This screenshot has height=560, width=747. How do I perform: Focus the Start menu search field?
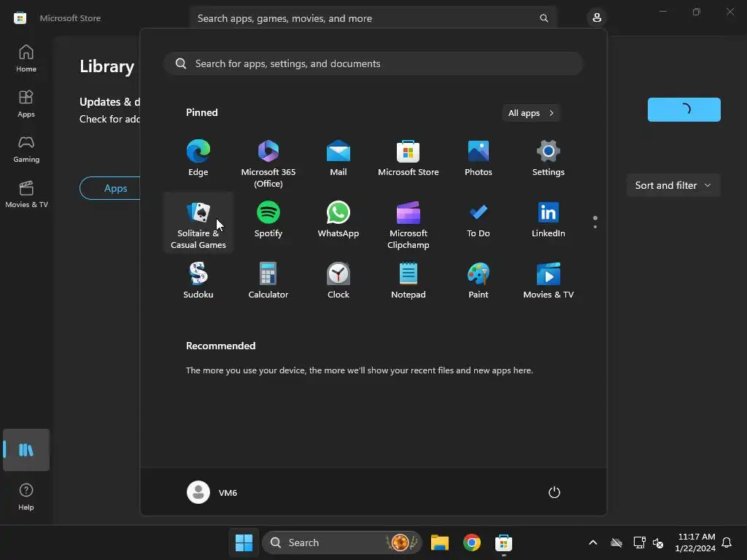click(x=373, y=64)
